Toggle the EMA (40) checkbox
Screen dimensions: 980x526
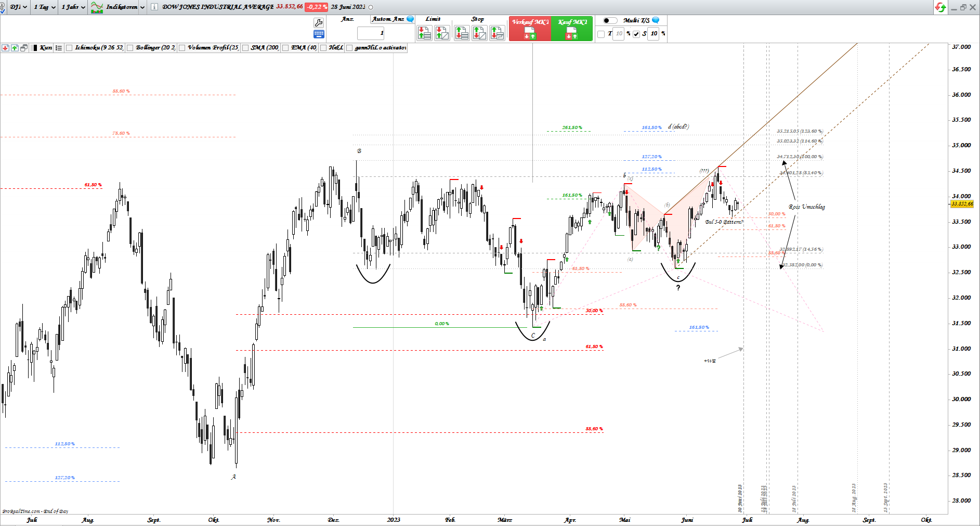[x=285, y=48]
